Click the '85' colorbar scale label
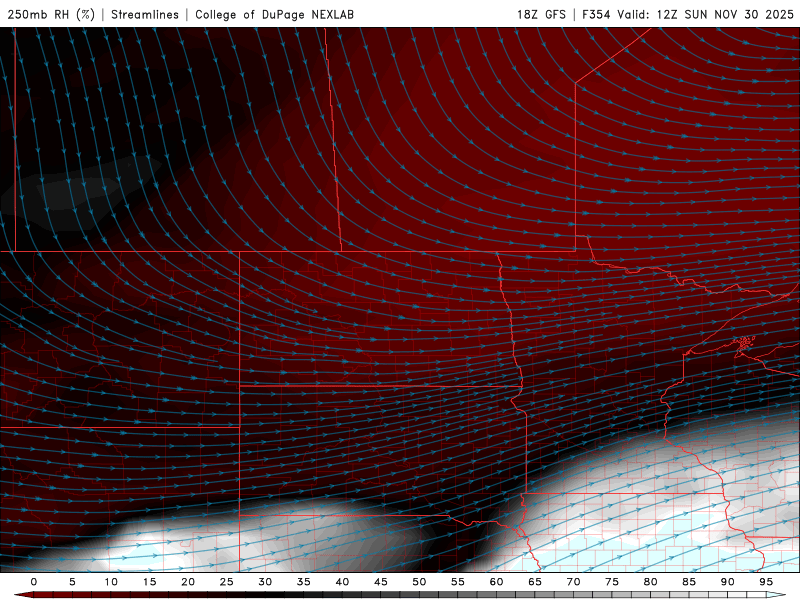The height and width of the screenshot is (600, 800). coord(689,582)
